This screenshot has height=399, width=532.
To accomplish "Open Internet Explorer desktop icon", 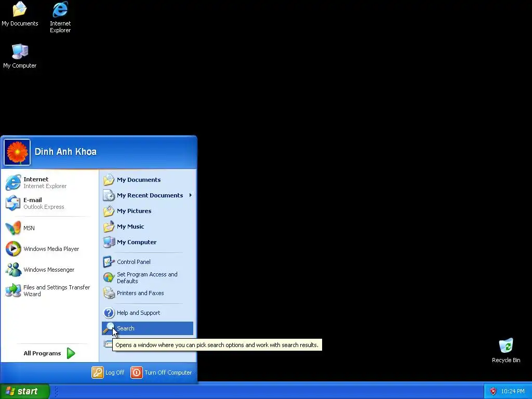I will point(60,17).
